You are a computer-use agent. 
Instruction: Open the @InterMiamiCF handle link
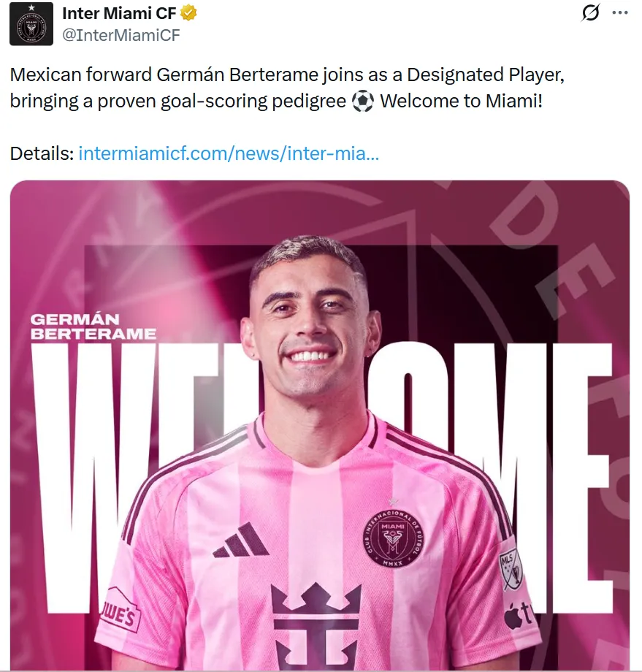pos(121,35)
